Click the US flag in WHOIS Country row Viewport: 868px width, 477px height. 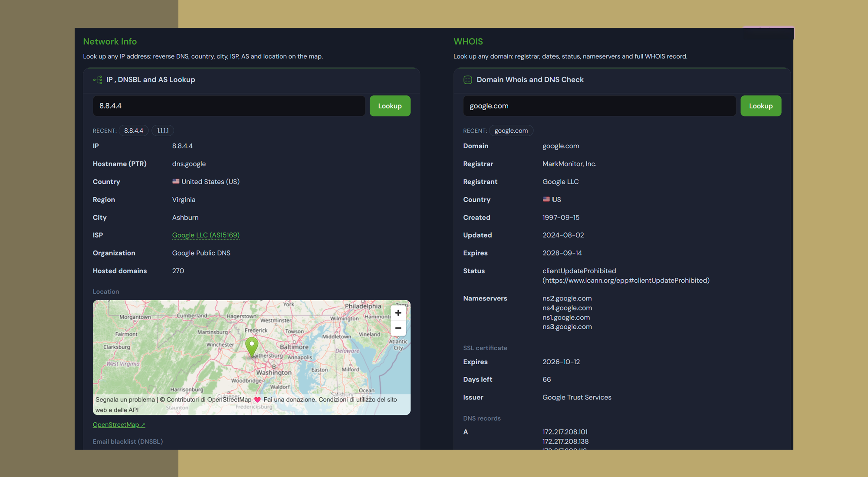[x=546, y=199]
